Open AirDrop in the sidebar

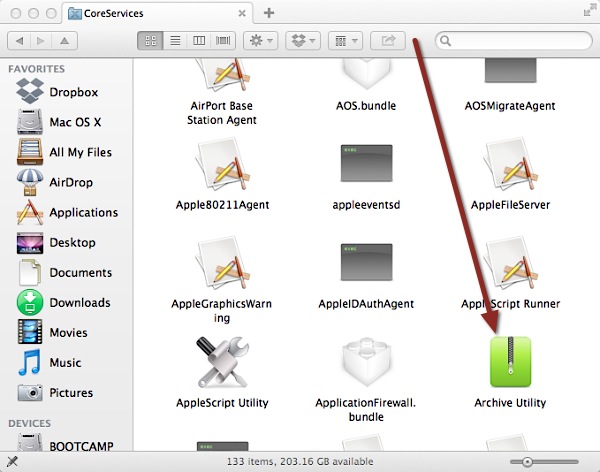(x=55, y=182)
